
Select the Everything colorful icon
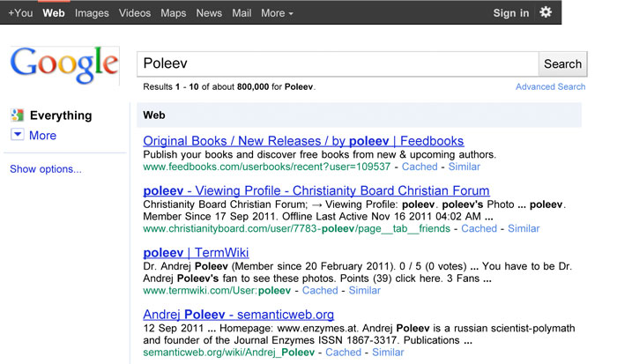point(17,115)
